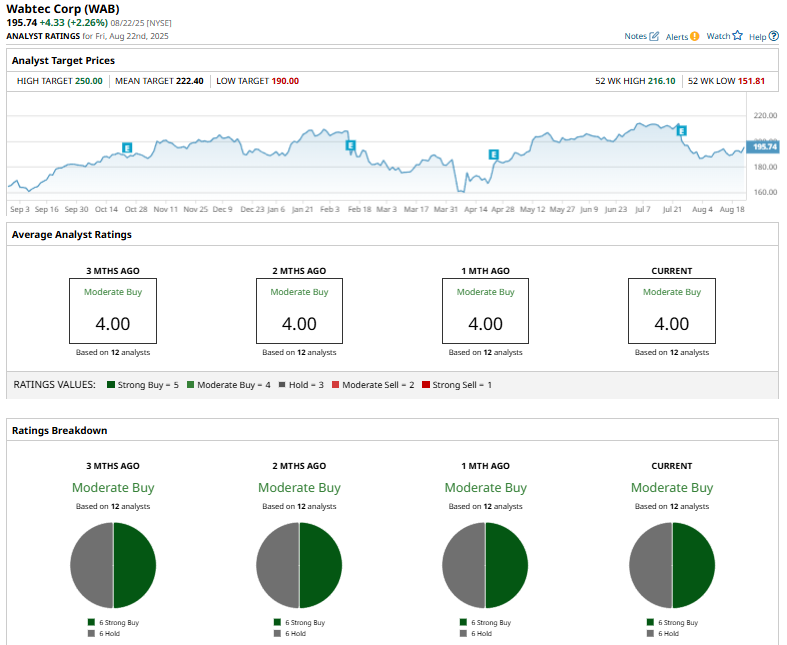Viewport: 787px width, 645px height.
Task: Click the earnings E marker near Jul 21
Action: [681, 131]
